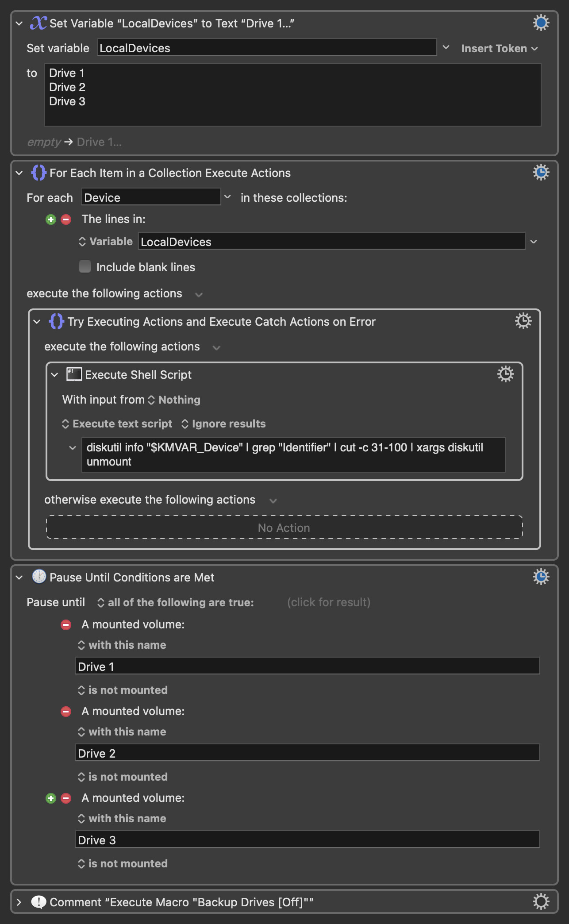Open 'all of the following are true' menu
The width and height of the screenshot is (569, 924).
(175, 602)
